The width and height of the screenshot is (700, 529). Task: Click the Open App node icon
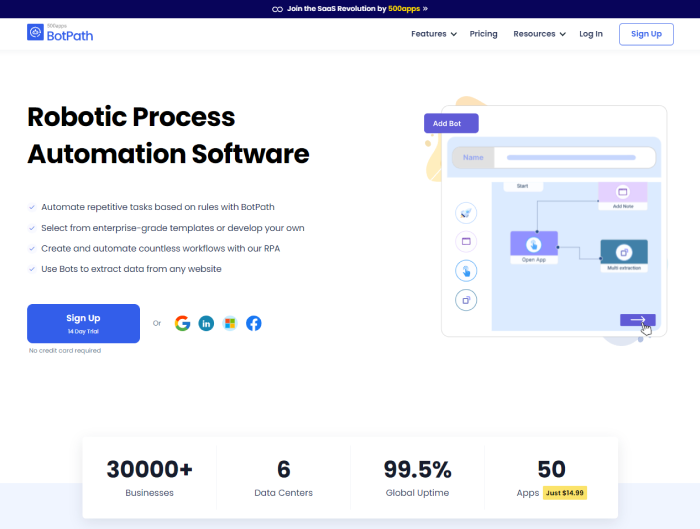533,243
